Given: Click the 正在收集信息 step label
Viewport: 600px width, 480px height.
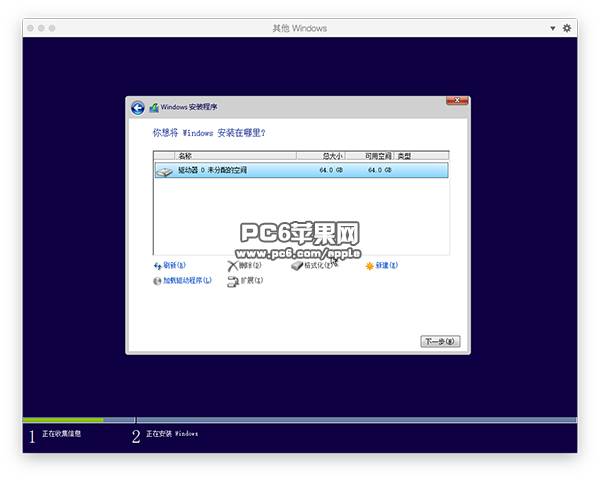Looking at the screenshot, I should click(62, 434).
